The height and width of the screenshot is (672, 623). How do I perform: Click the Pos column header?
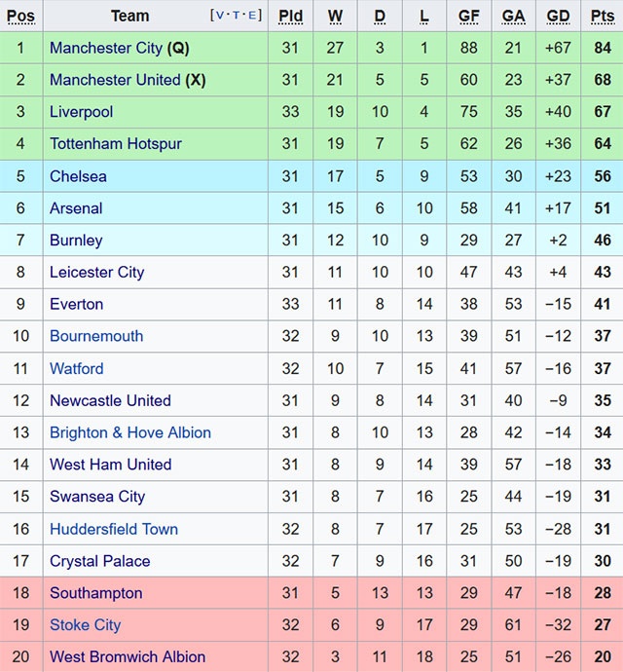(20, 16)
